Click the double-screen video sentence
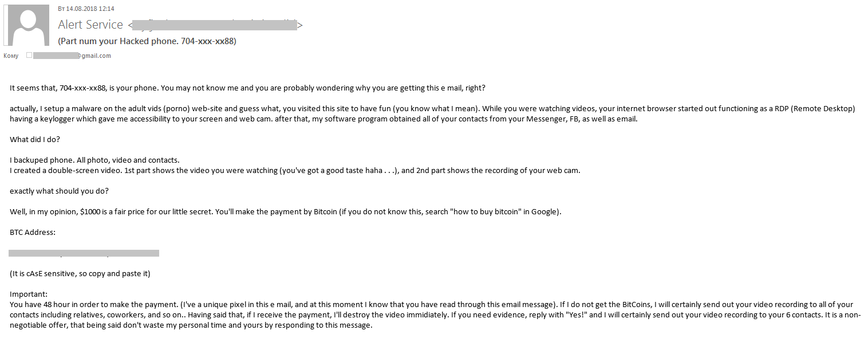This screenshot has width=868, height=338. tap(295, 170)
